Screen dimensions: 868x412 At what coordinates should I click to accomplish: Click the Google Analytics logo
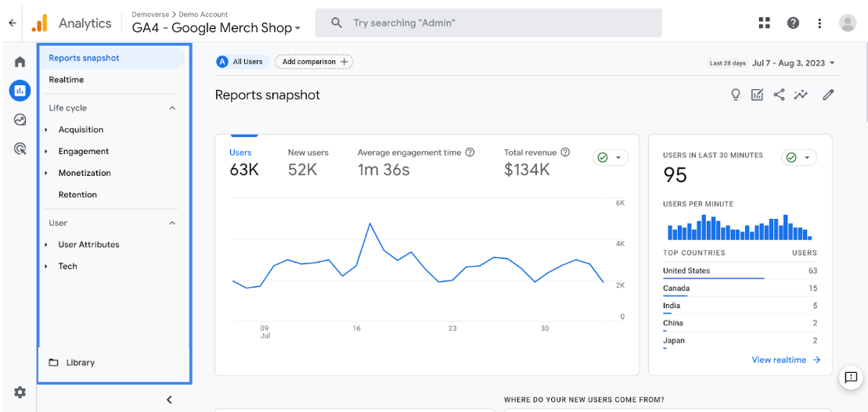pyautogui.click(x=39, y=23)
